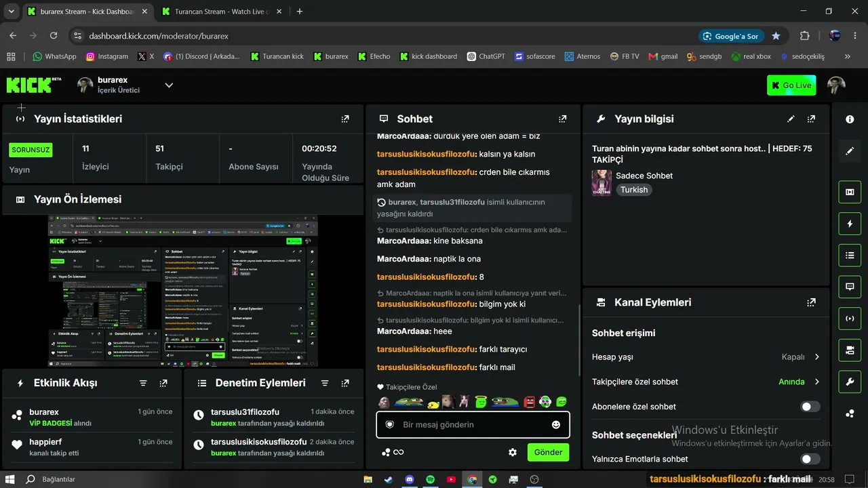Screen dimensions: 868x488
Task: Click the stream preview thumbnail
Action: pos(183,291)
